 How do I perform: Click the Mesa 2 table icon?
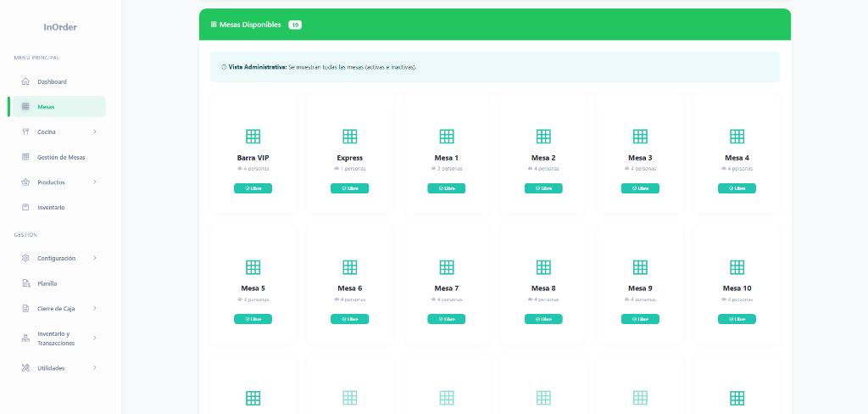tap(543, 137)
